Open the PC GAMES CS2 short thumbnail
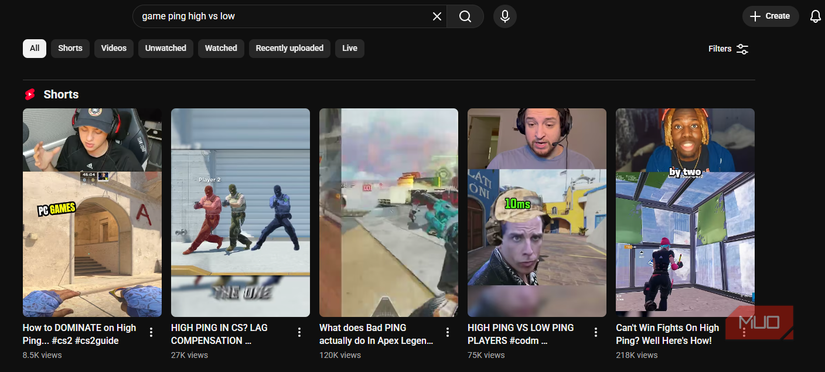Viewport: 825px width, 372px height. [92, 213]
